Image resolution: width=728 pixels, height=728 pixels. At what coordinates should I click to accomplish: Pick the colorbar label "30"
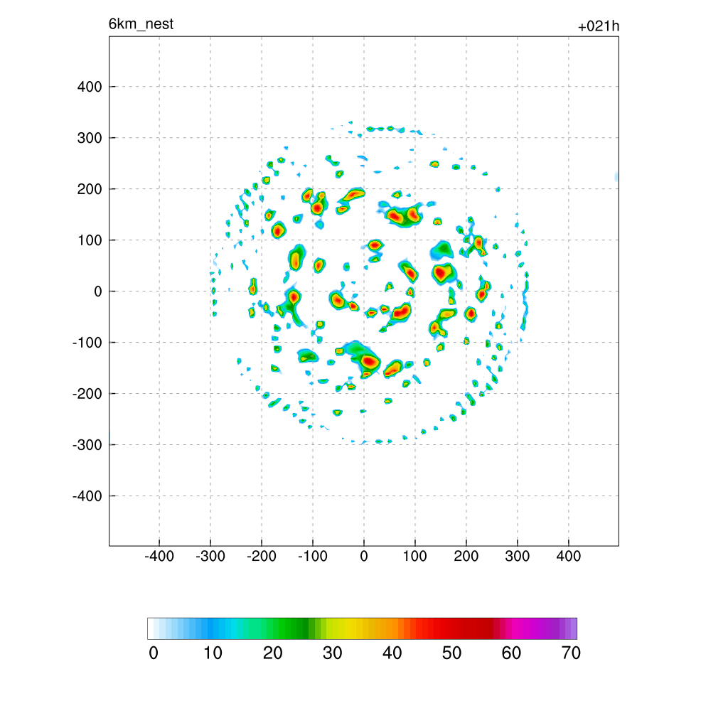click(333, 653)
